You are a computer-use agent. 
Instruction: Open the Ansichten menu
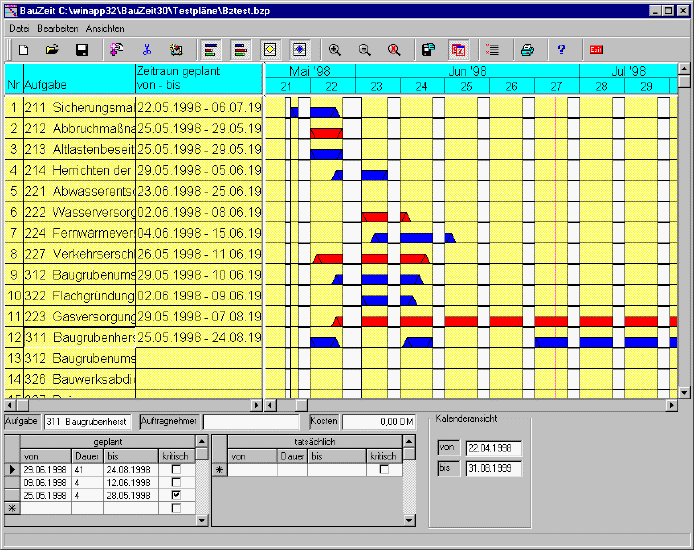(105, 28)
